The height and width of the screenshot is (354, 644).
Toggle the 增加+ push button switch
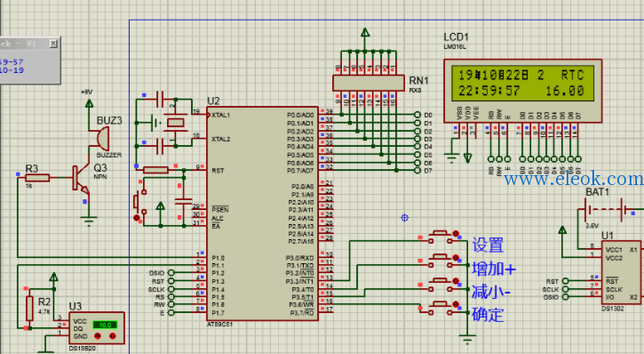coord(441,261)
